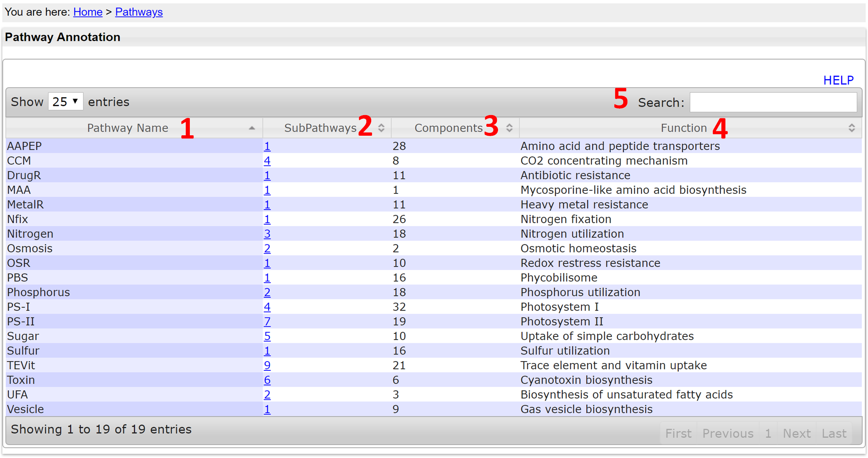Click the Function column sort arrows icon
This screenshot has height=458, width=868.
pos(851,128)
